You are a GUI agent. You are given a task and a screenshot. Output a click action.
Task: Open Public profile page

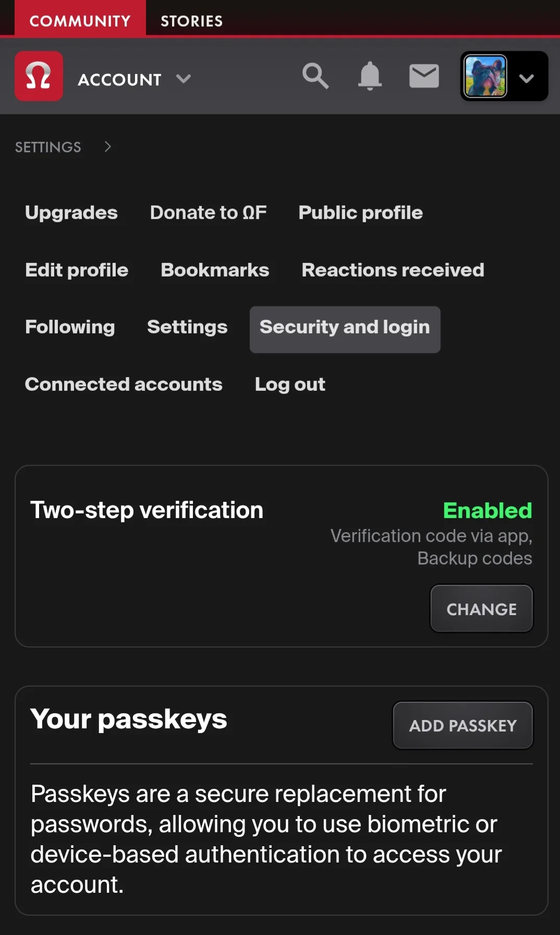coord(360,212)
